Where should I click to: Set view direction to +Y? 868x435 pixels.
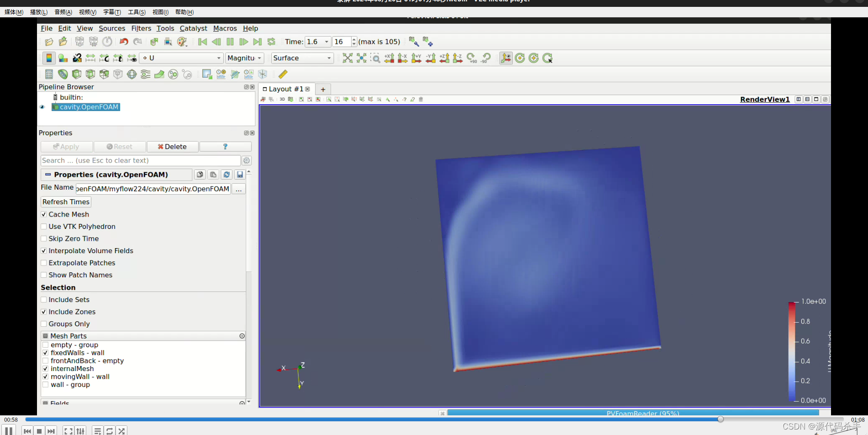click(x=416, y=58)
